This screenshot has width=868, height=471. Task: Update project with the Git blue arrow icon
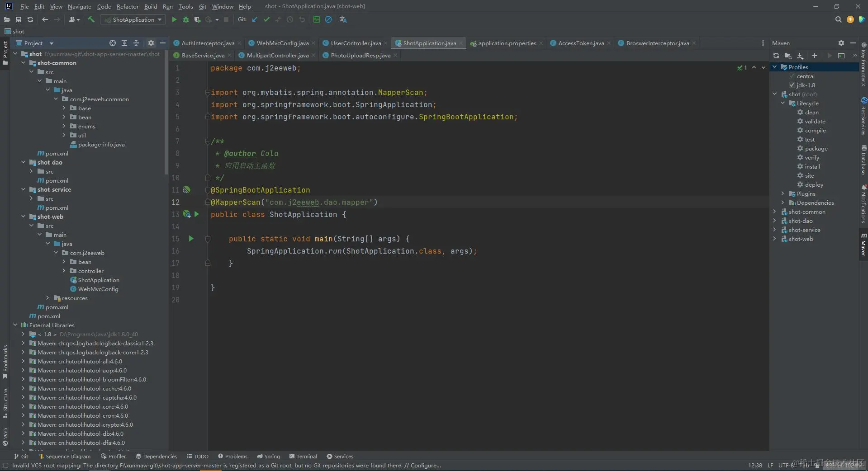(x=255, y=19)
